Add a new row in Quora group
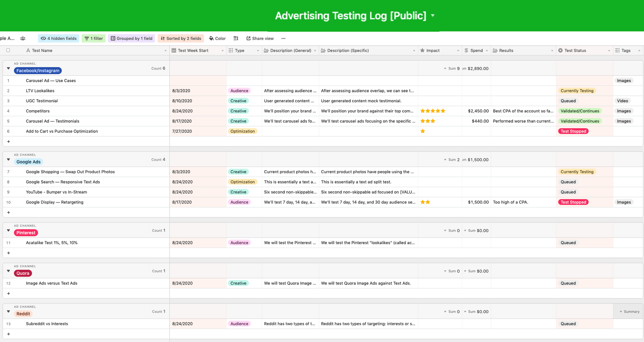This screenshot has width=644, height=342. click(9, 293)
